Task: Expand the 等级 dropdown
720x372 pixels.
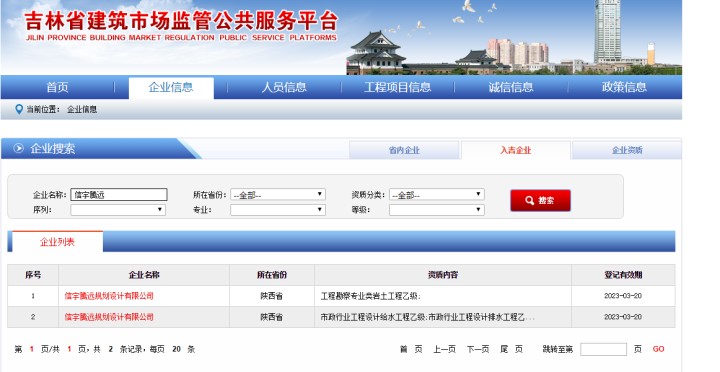Action: pyautogui.click(x=437, y=210)
